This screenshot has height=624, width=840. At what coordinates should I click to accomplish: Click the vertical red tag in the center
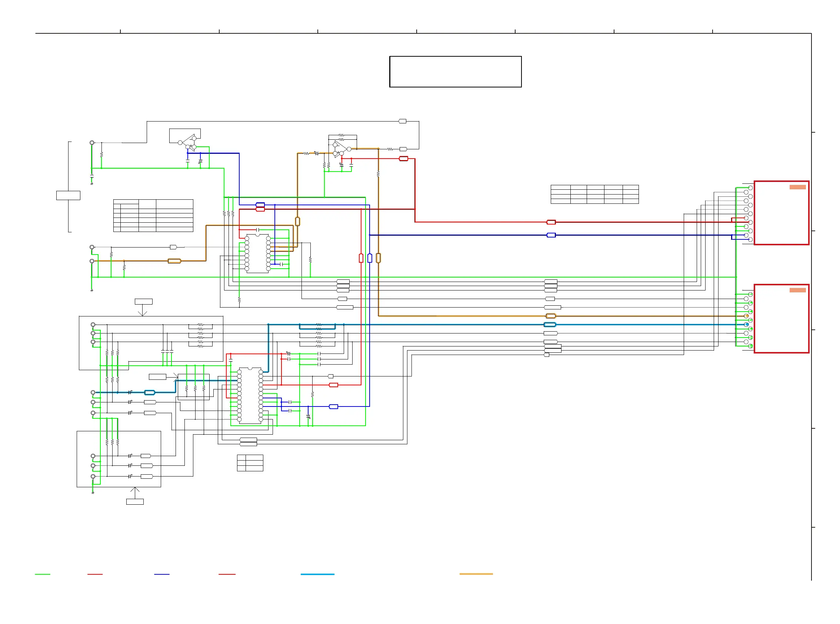coord(361,258)
